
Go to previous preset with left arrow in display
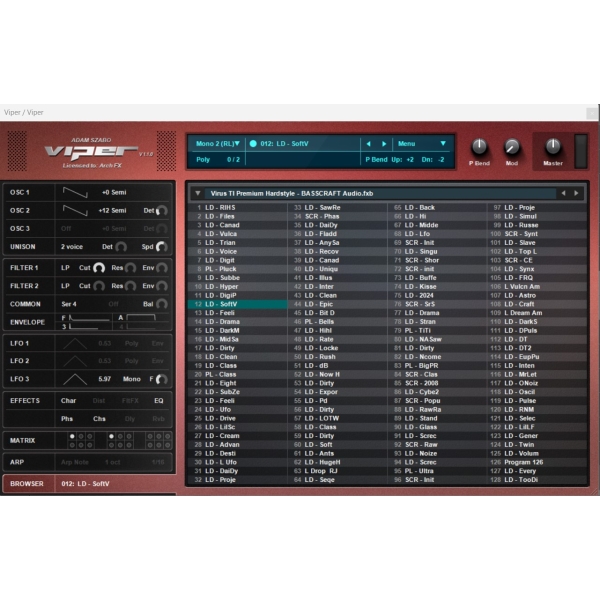point(368,144)
